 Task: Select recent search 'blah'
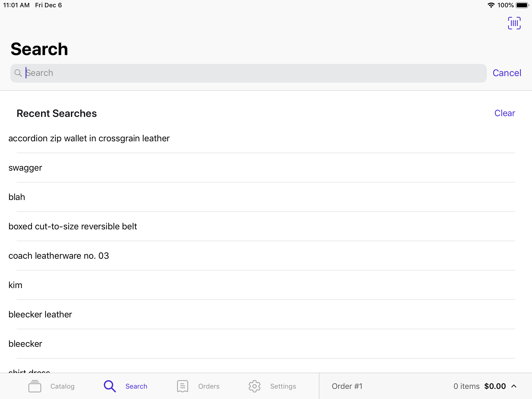[x=266, y=197]
